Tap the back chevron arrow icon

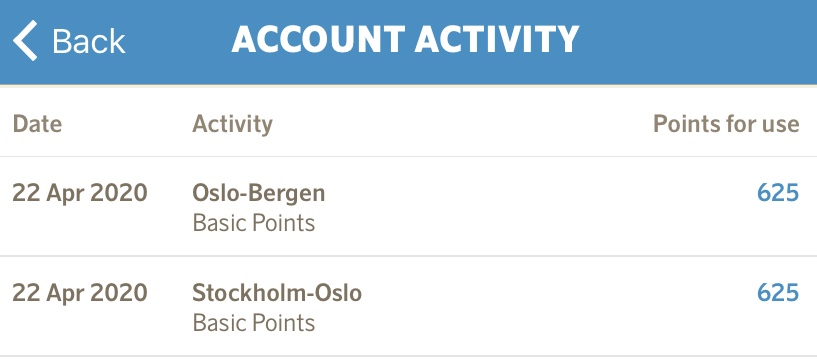pos(25,41)
